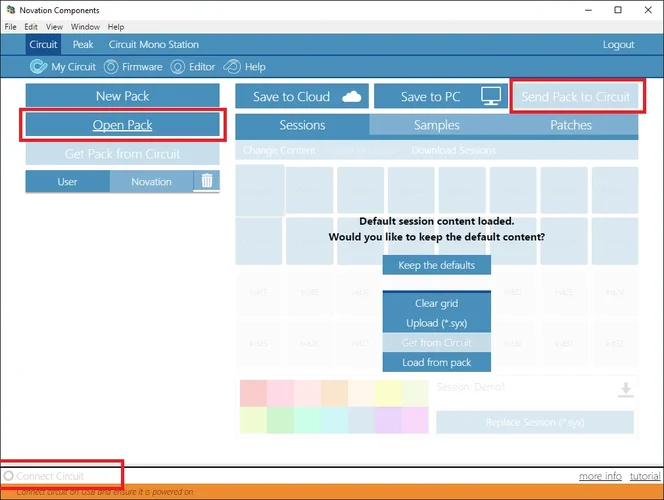This screenshot has height=500, width=664.
Task: Select Upload (*.syx) option
Action: tap(437, 323)
